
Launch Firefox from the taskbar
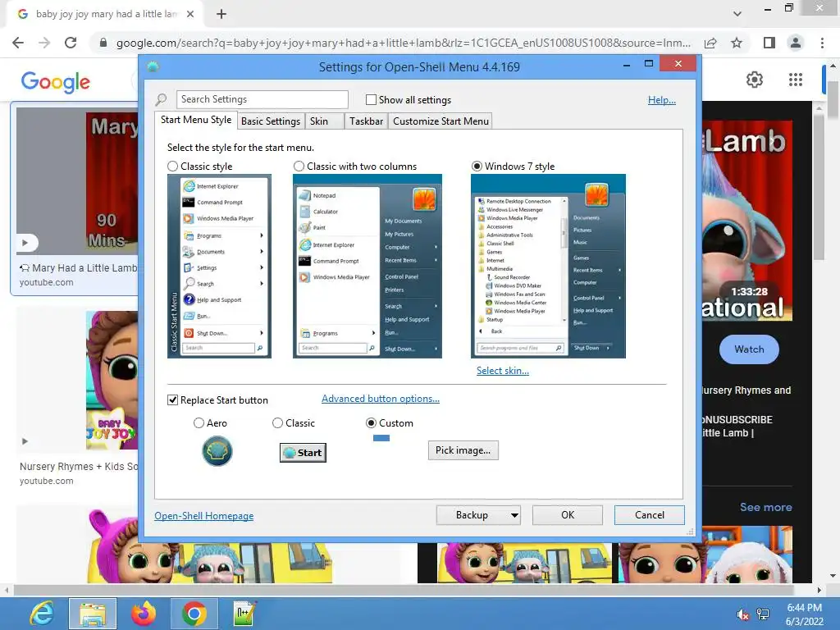tap(144, 614)
